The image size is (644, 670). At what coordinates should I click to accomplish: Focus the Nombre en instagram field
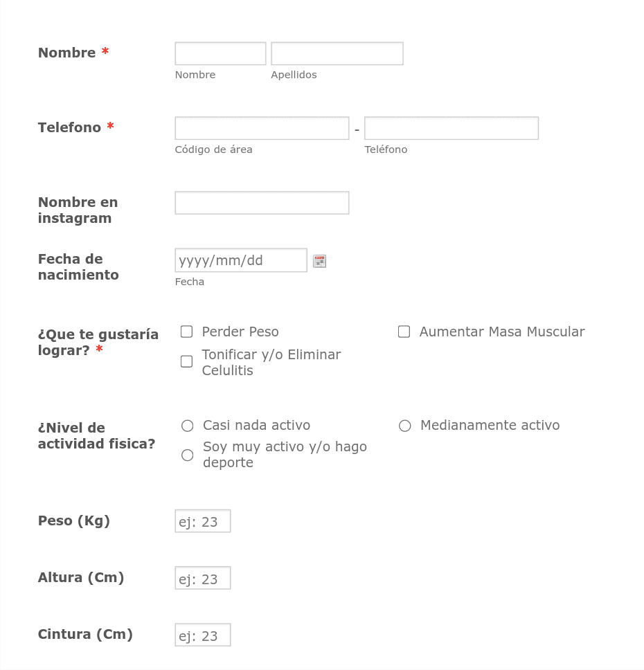(x=262, y=203)
